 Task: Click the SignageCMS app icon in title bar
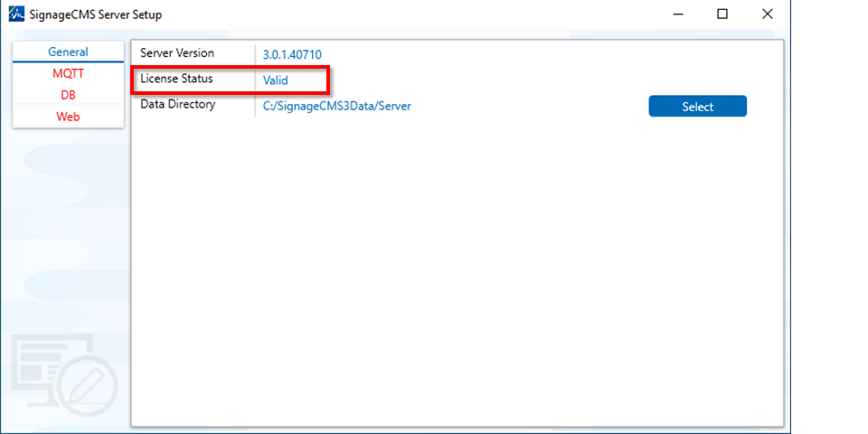click(x=16, y=14)
